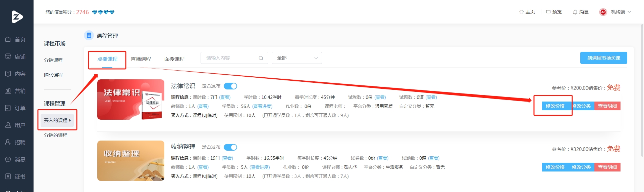The width and height of the screenshot is (644, 192).
Task: Click 查看明细 for 法律常识
Action: pyautogui.click(x=607, y=106)
